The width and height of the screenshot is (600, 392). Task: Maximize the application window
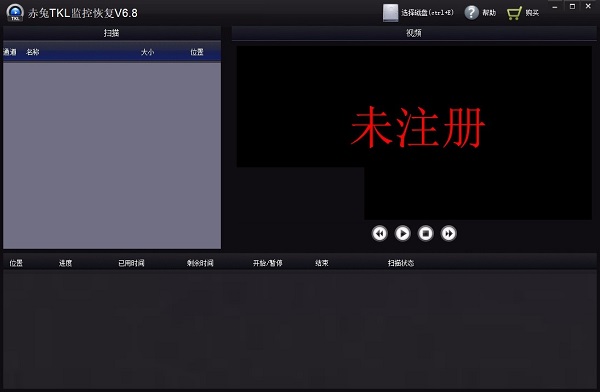[x=572, y=7]
